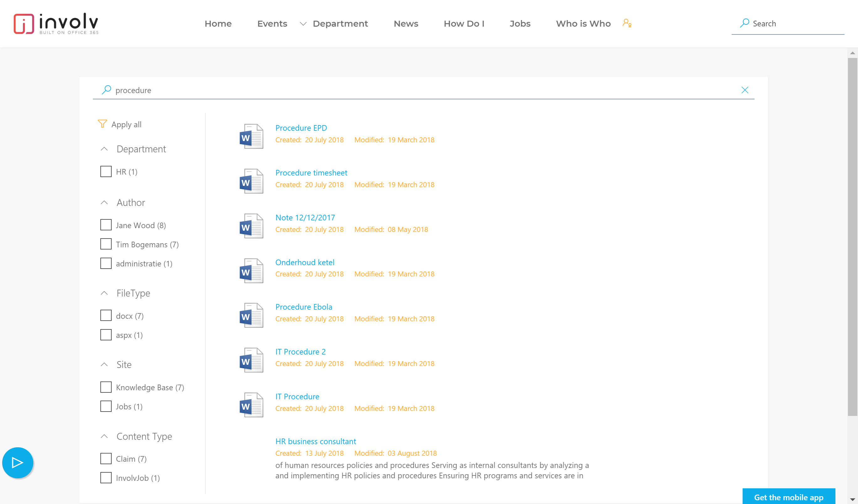Check the Knowledge Base (7) site filter

(x=106, y=387)
